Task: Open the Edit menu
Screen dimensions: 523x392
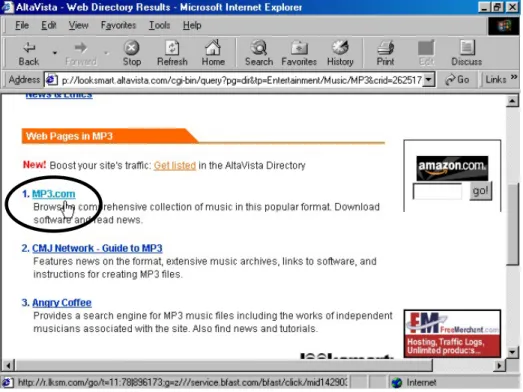Action: [x=49, y=25]
